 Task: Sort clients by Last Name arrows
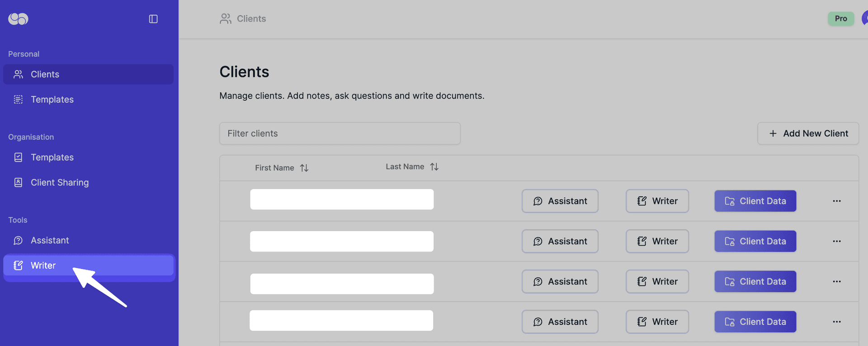tap(434, 167)
